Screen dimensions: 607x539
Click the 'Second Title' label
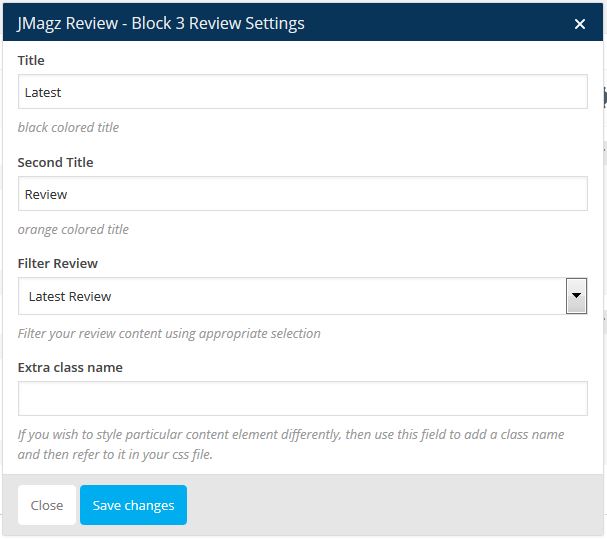(55, 162)
